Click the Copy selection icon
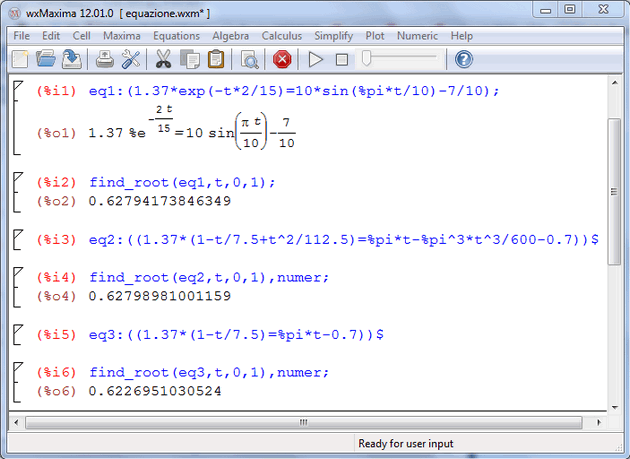This screenshot has height=459, width=630. (x=190, y=59)
